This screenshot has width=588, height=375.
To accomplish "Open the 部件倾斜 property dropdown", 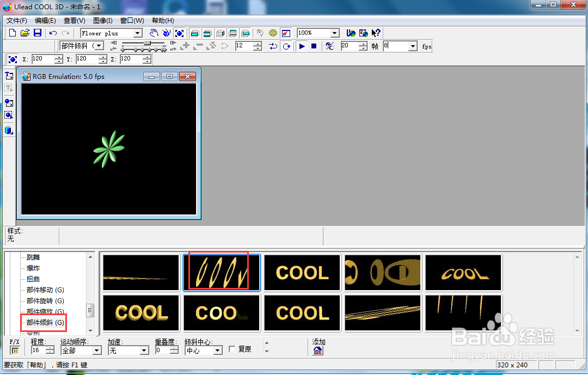I will point(99,46).
